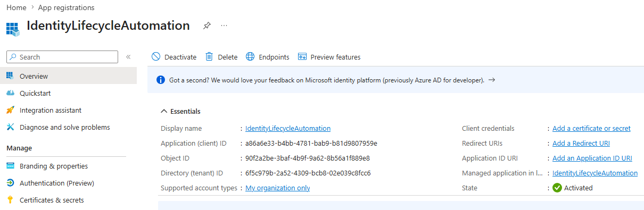Viewport: 644px width, 210px height.
Task: Click the Branding & properties icon
Action: point(10,166)
